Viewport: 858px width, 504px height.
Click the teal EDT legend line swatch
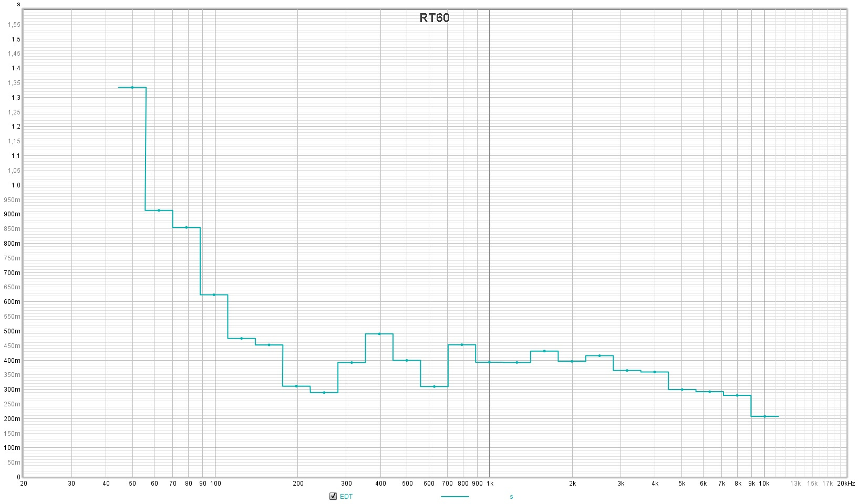click(454, 496)
